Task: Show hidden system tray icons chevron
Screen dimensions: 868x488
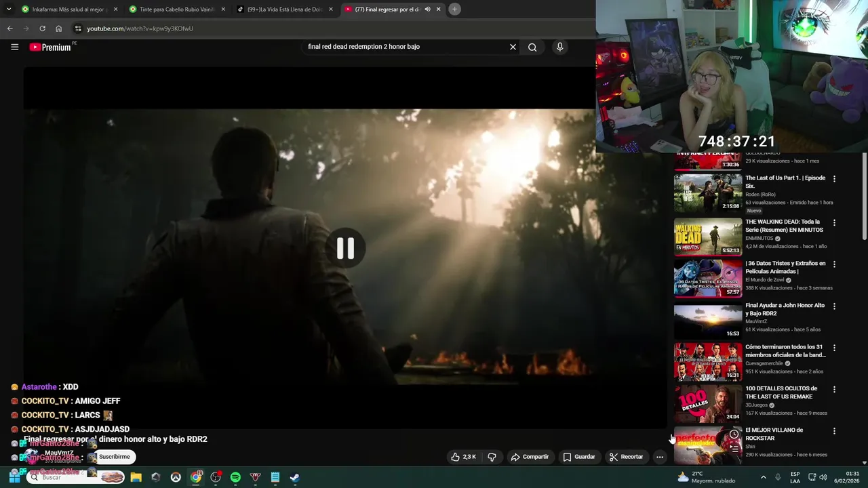Action: coord(763,477)
